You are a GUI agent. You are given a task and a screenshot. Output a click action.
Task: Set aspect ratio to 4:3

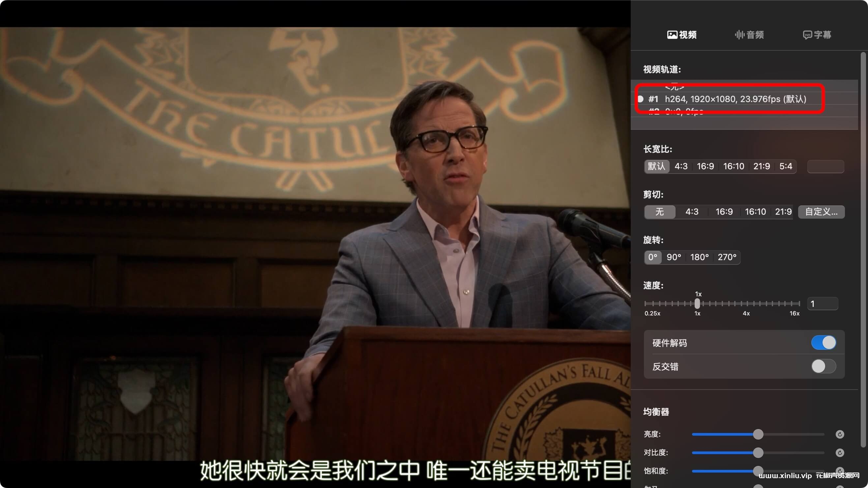pos(681,166)
